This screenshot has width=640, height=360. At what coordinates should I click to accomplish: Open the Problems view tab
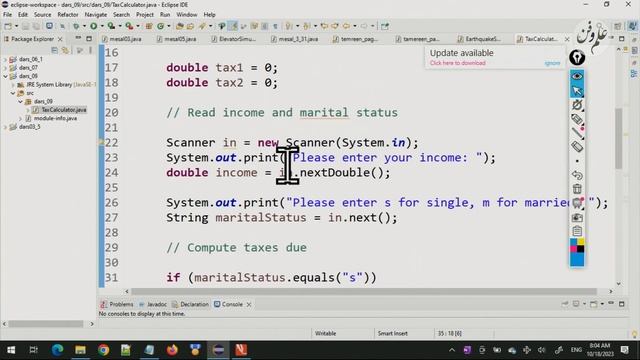coord(117,304)
